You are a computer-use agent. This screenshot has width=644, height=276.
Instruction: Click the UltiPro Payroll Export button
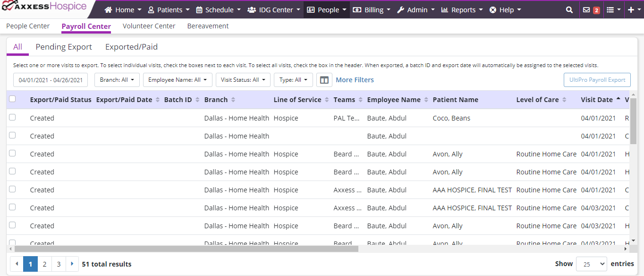point(597,80)
